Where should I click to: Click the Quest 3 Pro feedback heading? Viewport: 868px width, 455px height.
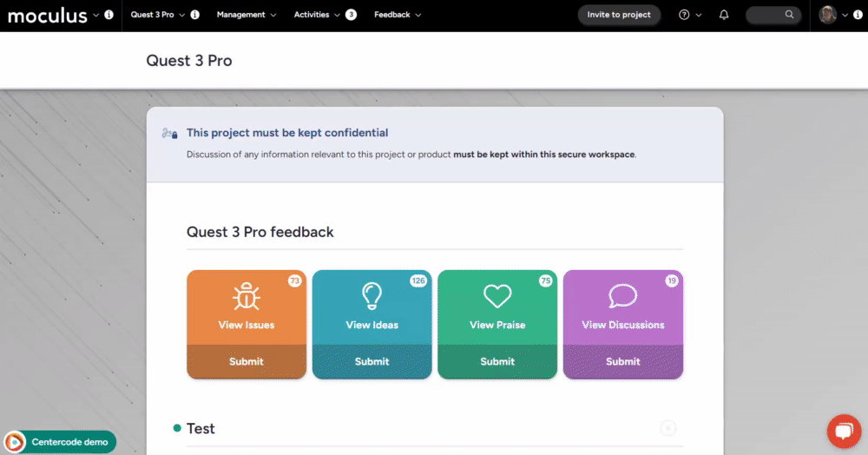pos(260,232)
